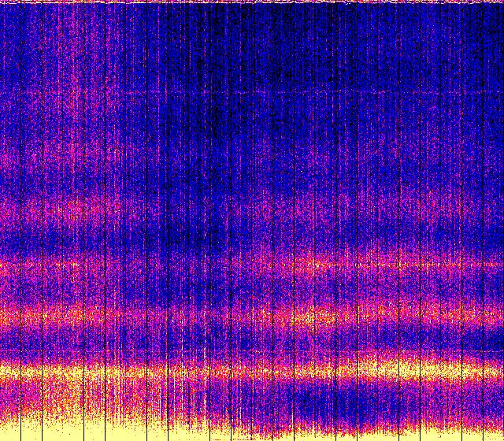
Task: Click the thin white line along the top edge
Action: pos(252,2)
